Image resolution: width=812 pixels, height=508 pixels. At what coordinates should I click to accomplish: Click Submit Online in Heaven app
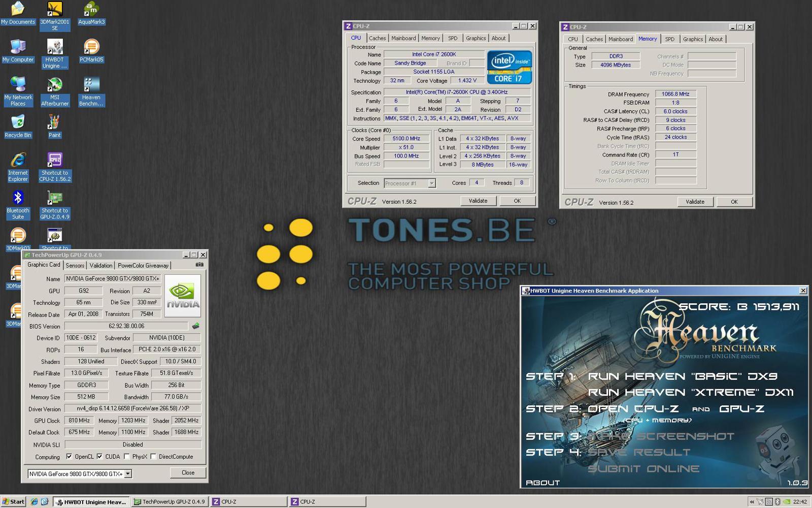pyautogui.click(x=644, y=468)
